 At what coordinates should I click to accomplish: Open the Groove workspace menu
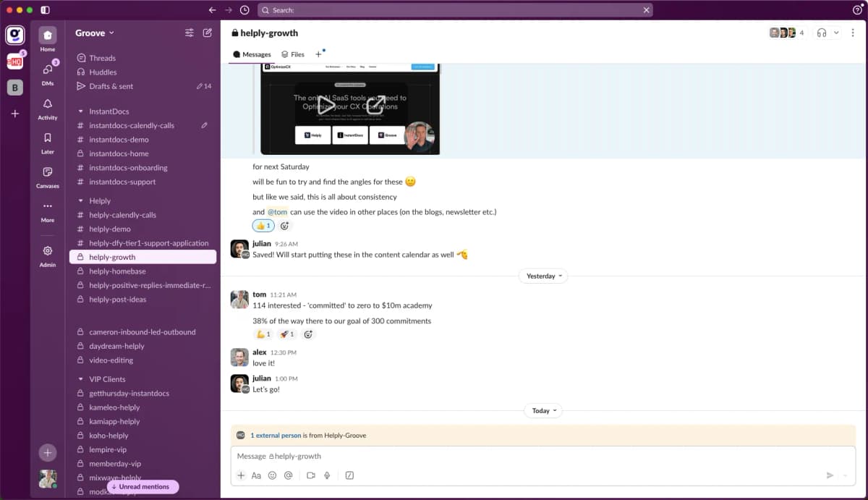95,33
